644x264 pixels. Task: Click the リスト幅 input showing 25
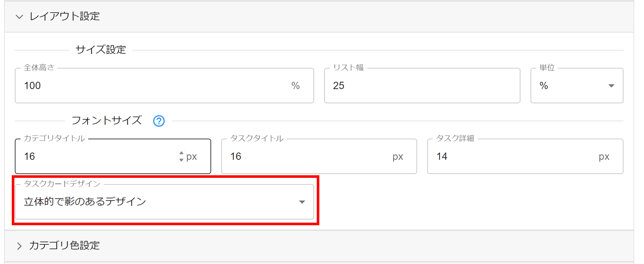click(400, 86)
